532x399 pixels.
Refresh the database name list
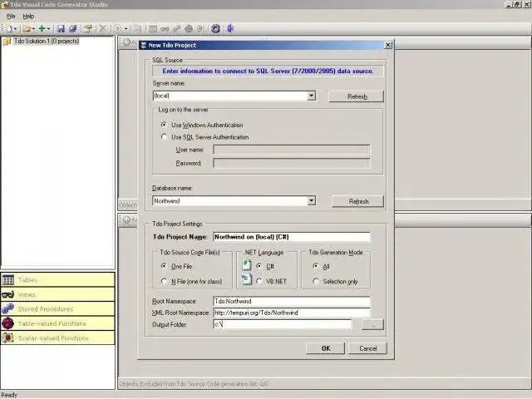click(358, 201)
